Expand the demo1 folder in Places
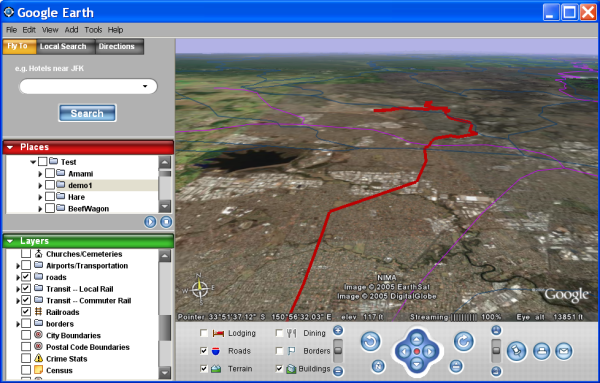The width and height of the screenshot is (600, 383). (x=40, y=186)
